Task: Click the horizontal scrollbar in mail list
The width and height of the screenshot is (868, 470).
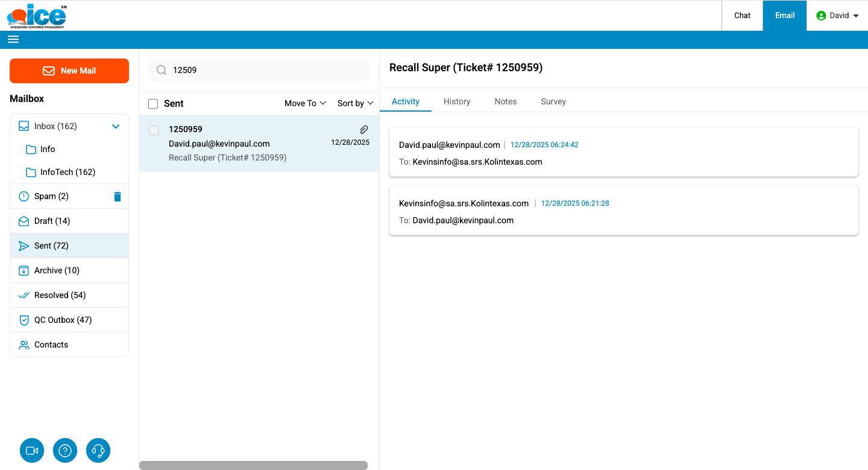Action: (253, 465)
